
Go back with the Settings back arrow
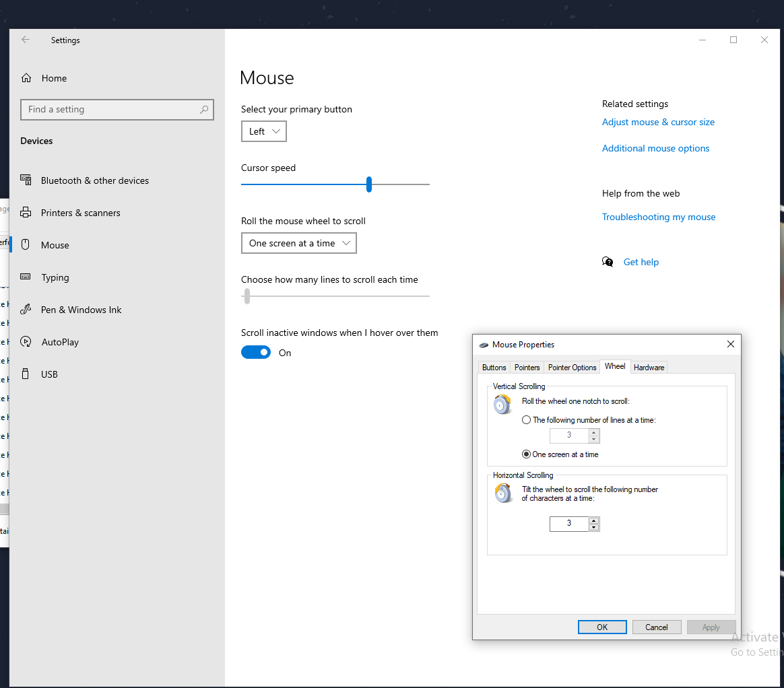pyautogui.click(x=26, y=40)
